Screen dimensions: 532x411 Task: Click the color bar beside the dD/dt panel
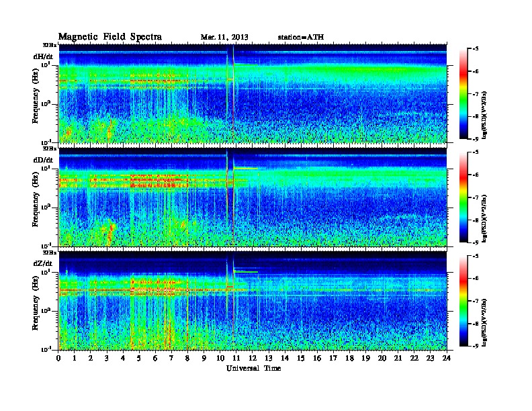pos(463,197)
